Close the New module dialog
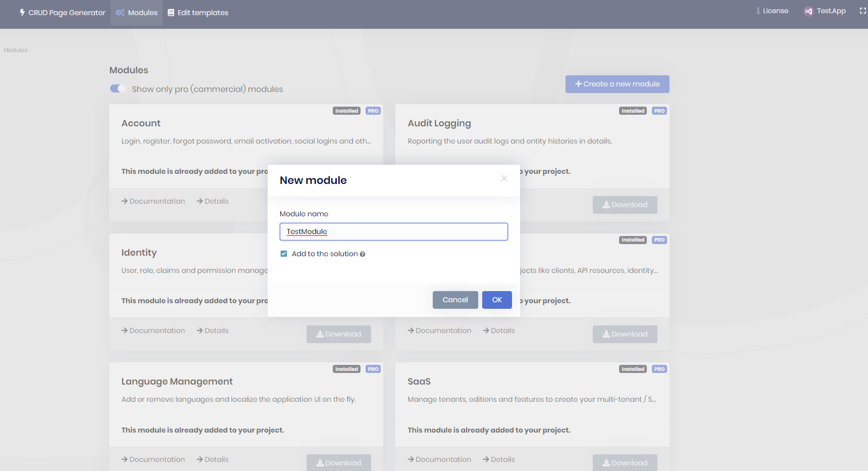868x471 pixels. click(x=504, y=178)
